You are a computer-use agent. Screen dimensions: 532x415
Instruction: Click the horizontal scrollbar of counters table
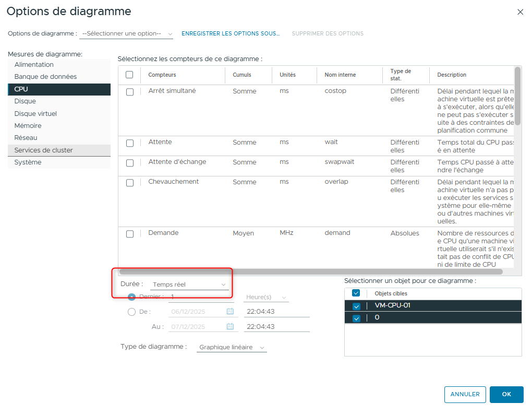310,271
